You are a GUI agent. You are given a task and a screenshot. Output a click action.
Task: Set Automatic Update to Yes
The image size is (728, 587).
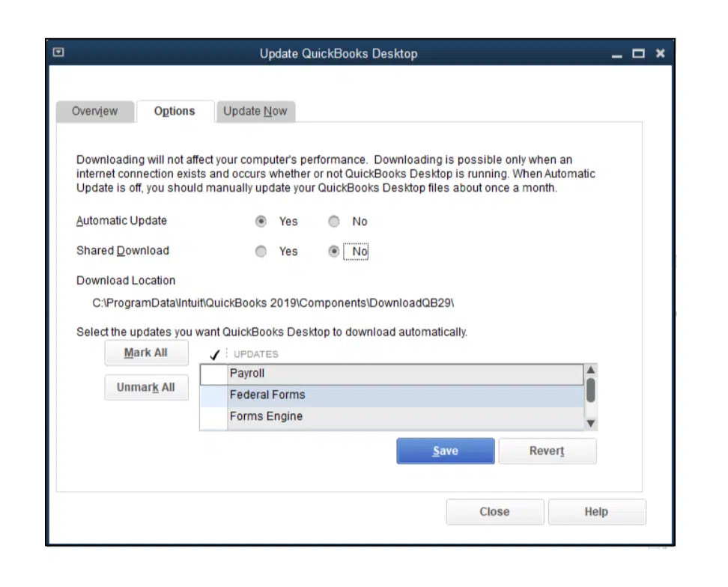(261, 222)
